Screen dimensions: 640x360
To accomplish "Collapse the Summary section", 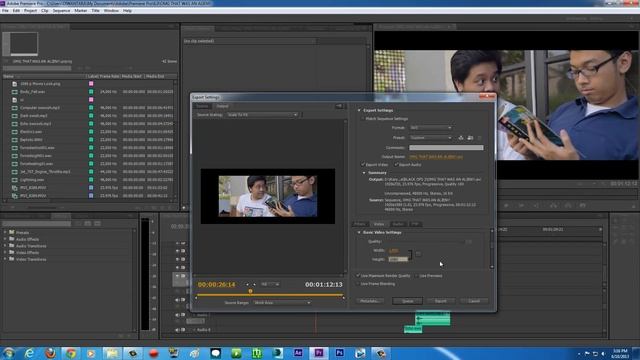I will pyautogui.click(x=364, y=173).
